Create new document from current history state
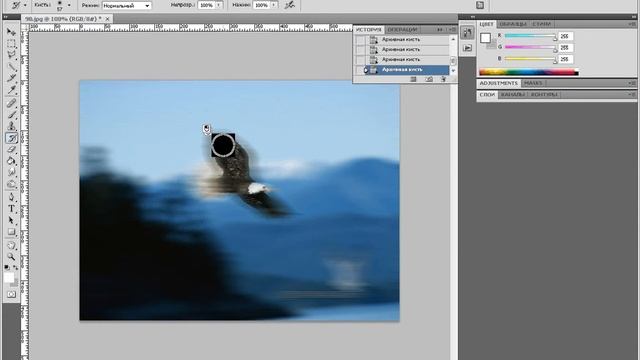640x360 pixels. pyautogui.click(x=413, y=79)
